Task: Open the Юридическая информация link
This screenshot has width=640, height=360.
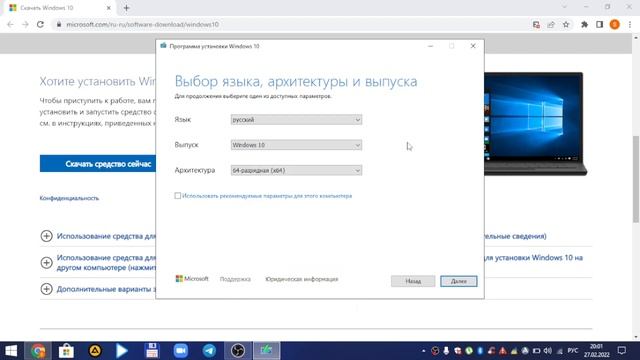Action: point(302,279)
